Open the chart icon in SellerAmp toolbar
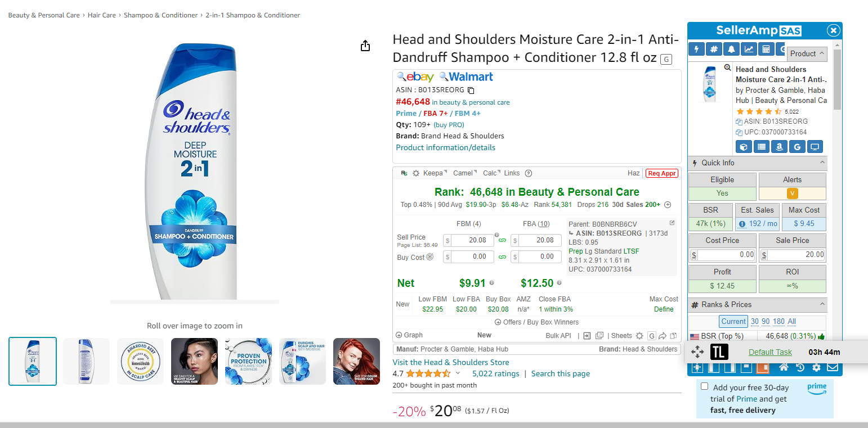The height and width of the screenshot is (428, 868). point(749,49)
